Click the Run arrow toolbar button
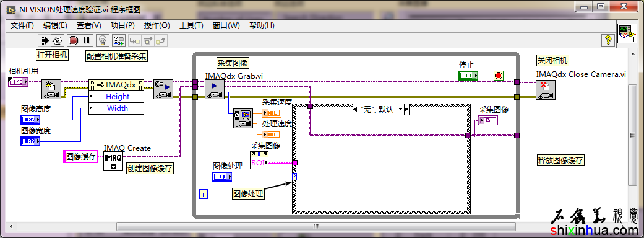Screen dimensions: 644x238 coord(43,40)
